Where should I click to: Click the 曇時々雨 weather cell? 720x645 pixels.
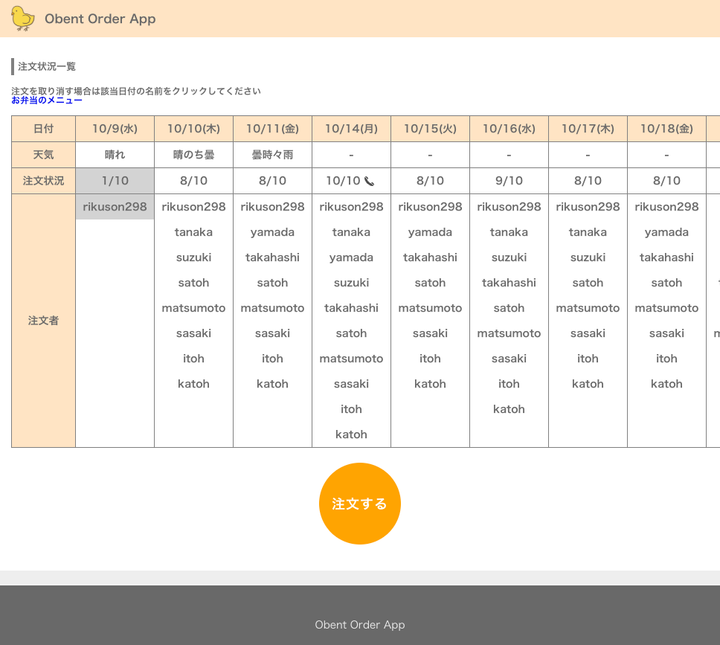(x=273, y=155)
